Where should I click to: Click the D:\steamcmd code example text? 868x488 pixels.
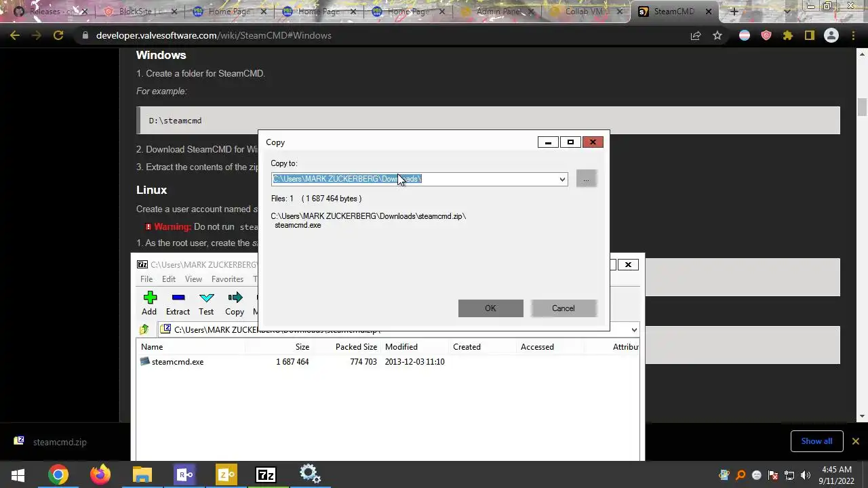click(175, 121)
